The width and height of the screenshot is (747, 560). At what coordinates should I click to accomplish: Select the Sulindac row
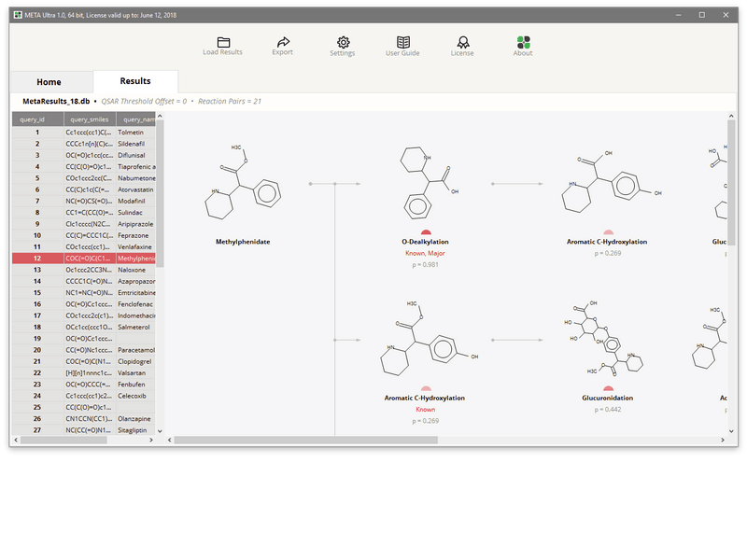tap(84, 213)
